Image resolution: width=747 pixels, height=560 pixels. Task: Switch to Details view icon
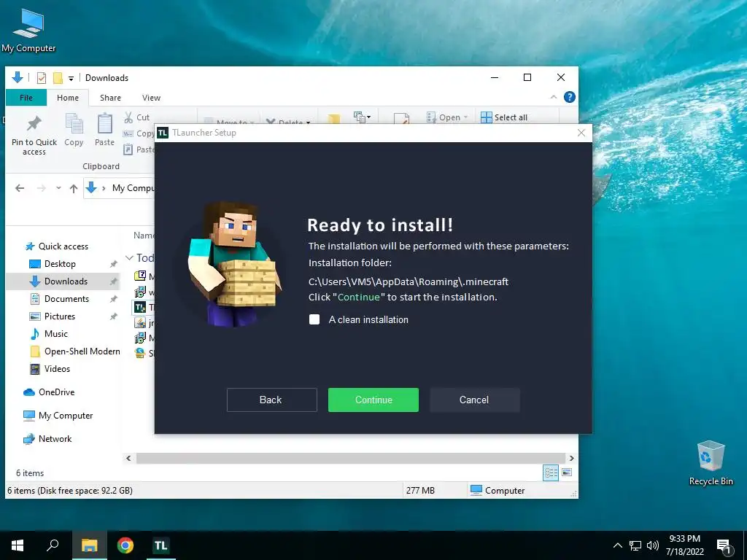pos(551,472)
